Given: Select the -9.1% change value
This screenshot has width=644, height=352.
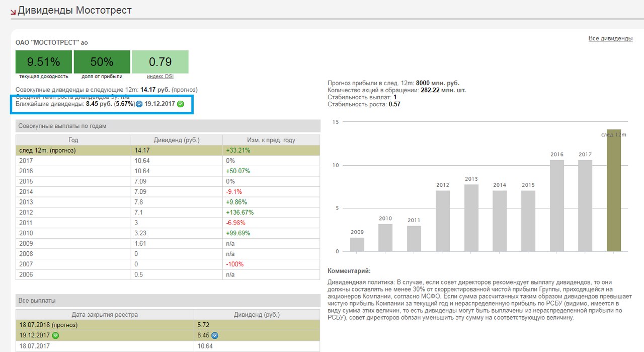Looking at the screenshot, I should click(x=234, y=191).
